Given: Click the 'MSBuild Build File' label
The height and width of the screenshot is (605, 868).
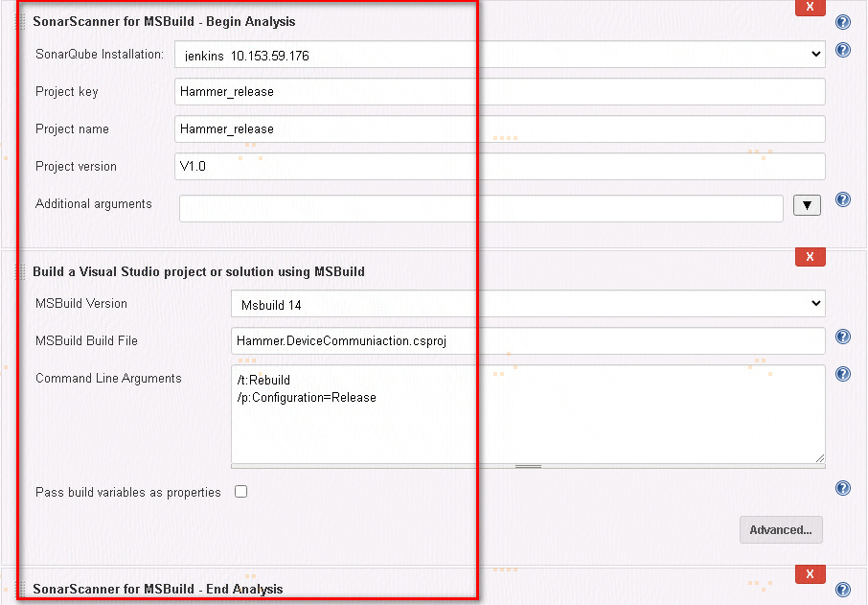Looking at the screenshot, I should (x=86, y=340).
